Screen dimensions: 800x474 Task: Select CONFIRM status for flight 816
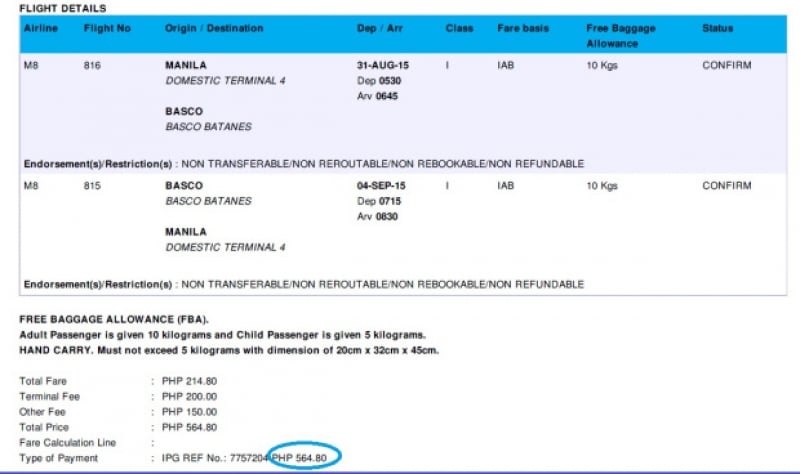click(x=727, y=65)
